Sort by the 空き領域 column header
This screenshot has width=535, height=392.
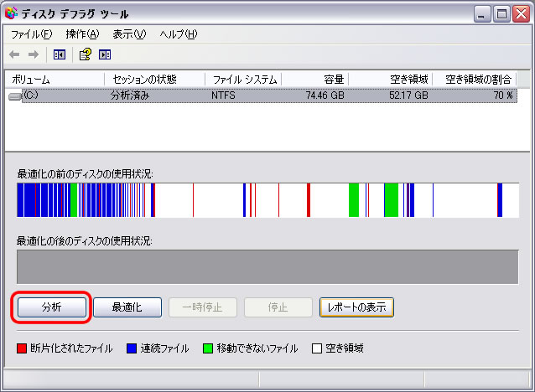[x=390, y=80]
